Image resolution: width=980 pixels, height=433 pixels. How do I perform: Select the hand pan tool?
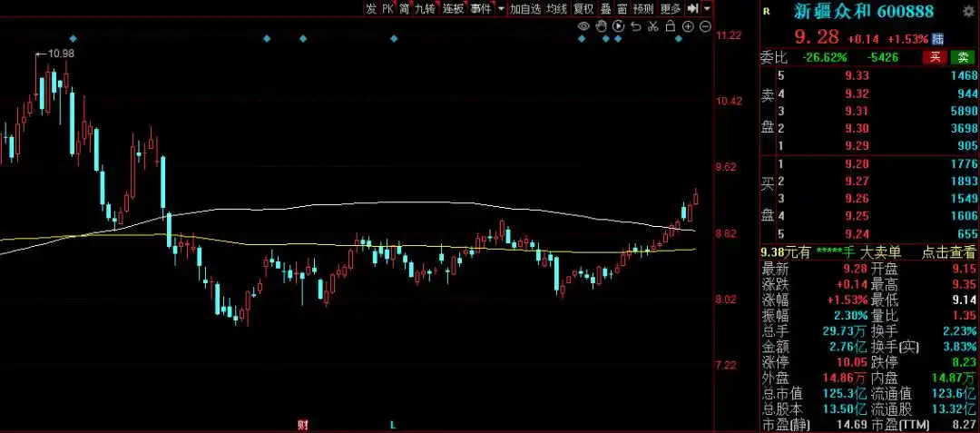click(602, 27)
